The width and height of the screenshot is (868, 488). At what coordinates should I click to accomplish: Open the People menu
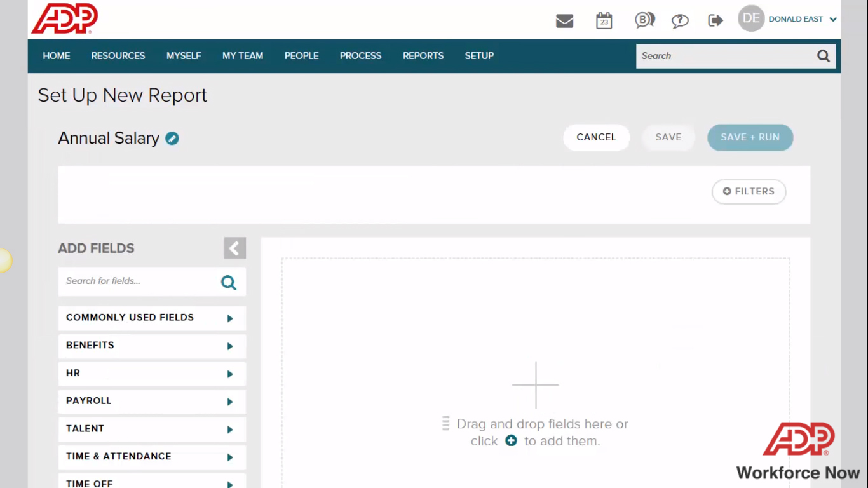[301, 56]
